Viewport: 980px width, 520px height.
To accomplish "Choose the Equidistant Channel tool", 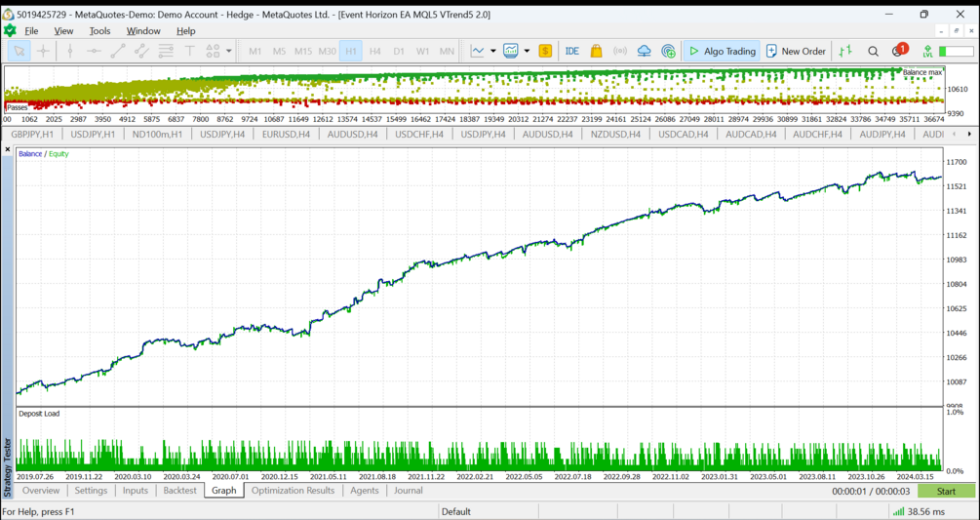I will (x=141, y=52).
